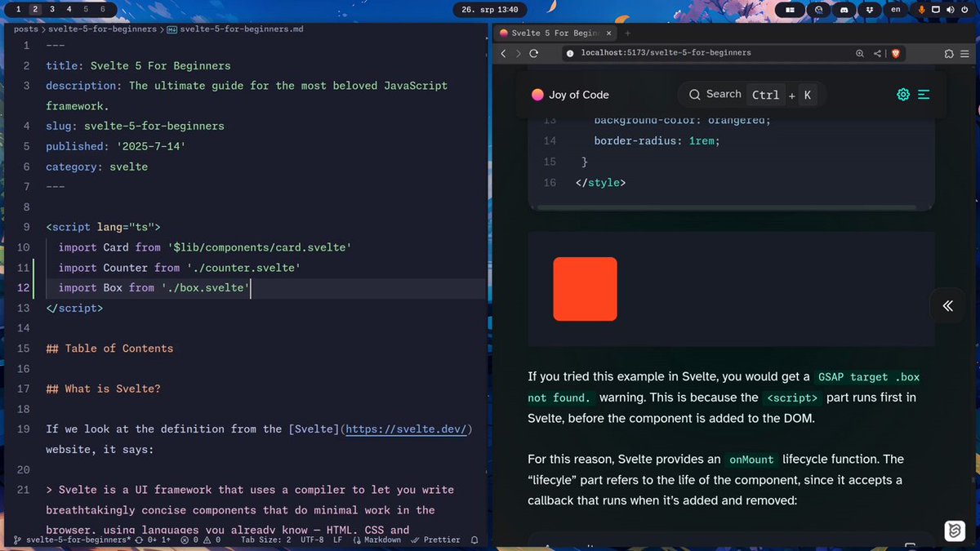Close the 'Svelte 5 For Beginners' browser tab
This screenshot has height=551, width=980.
click(609, 33)
